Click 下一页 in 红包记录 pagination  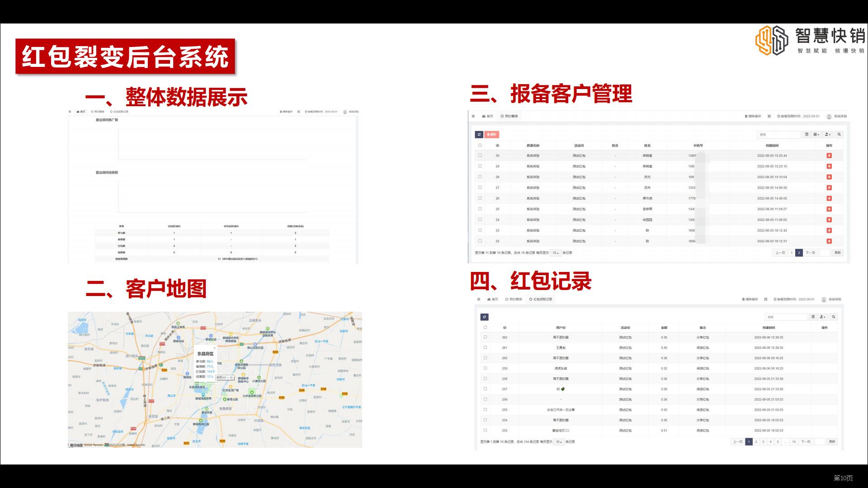806,442
